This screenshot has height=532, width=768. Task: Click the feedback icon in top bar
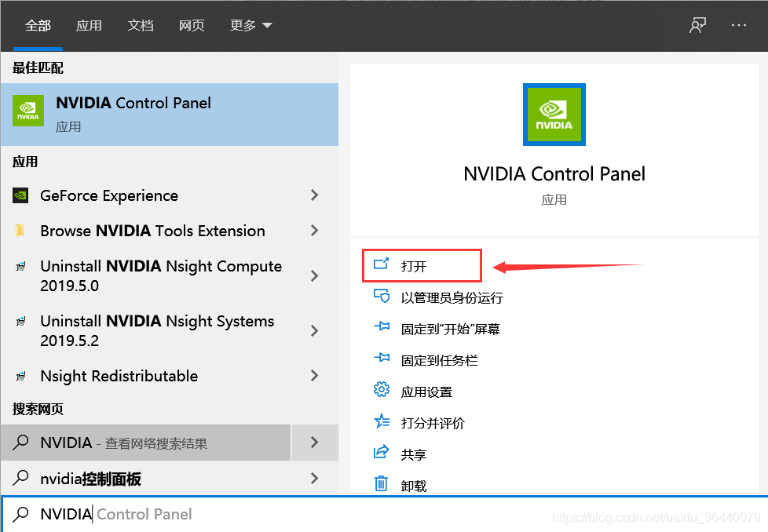point(697,25)
